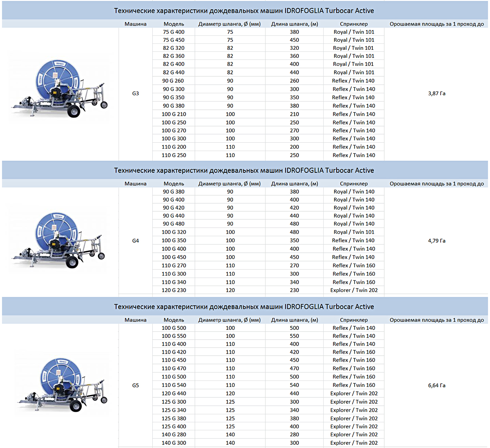The height and width of the screenshot is (448, 490).
Task: Select model cell '140 G 300'
Action: [x=174, y=443]
